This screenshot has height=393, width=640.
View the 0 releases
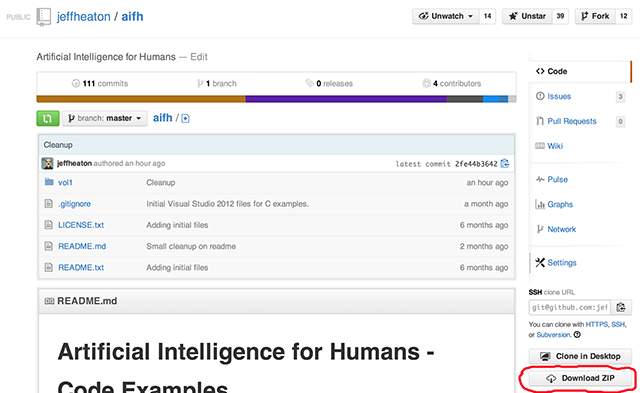(329, 84)
